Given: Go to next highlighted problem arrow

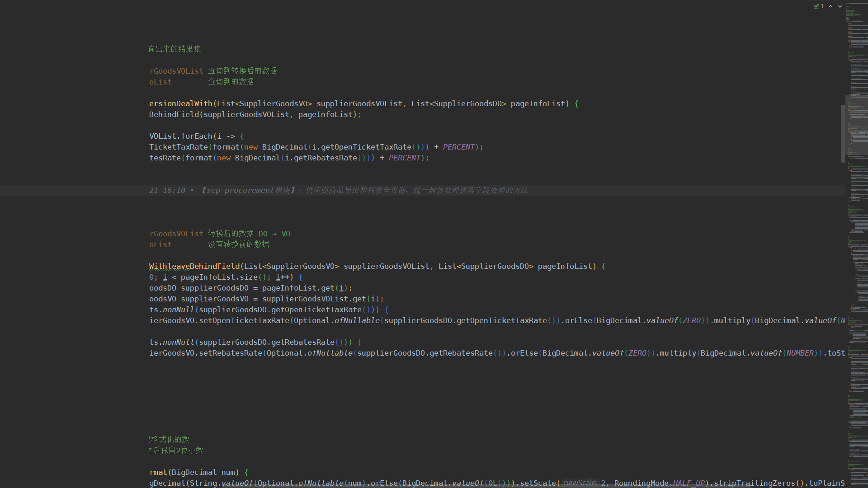Looking at the screenshot, I should click(840, 6).
